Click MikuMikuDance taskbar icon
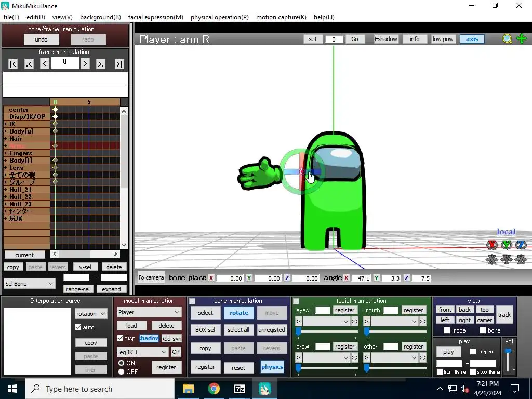 pos(264,389)
